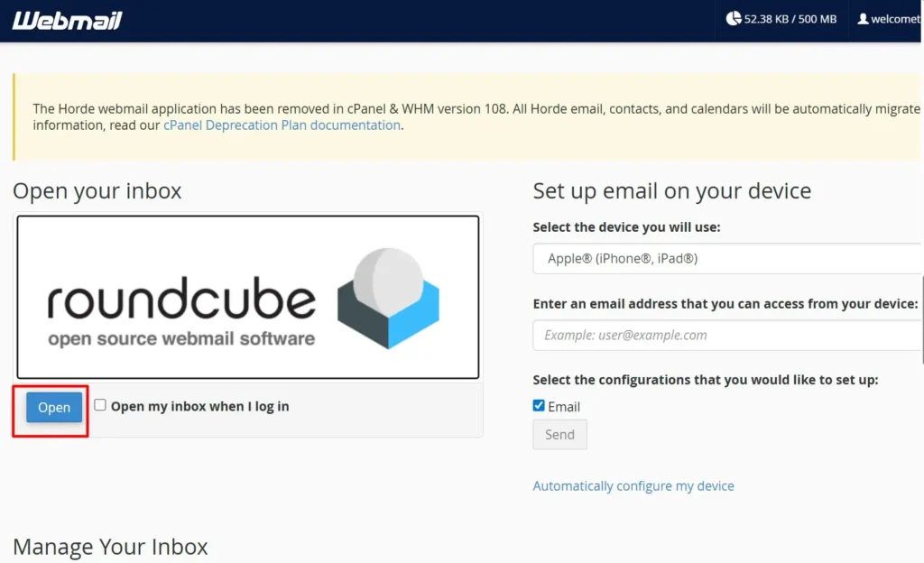Click the Send button
This screenshot has height=563, width=924.
click(x=559, y=435)
